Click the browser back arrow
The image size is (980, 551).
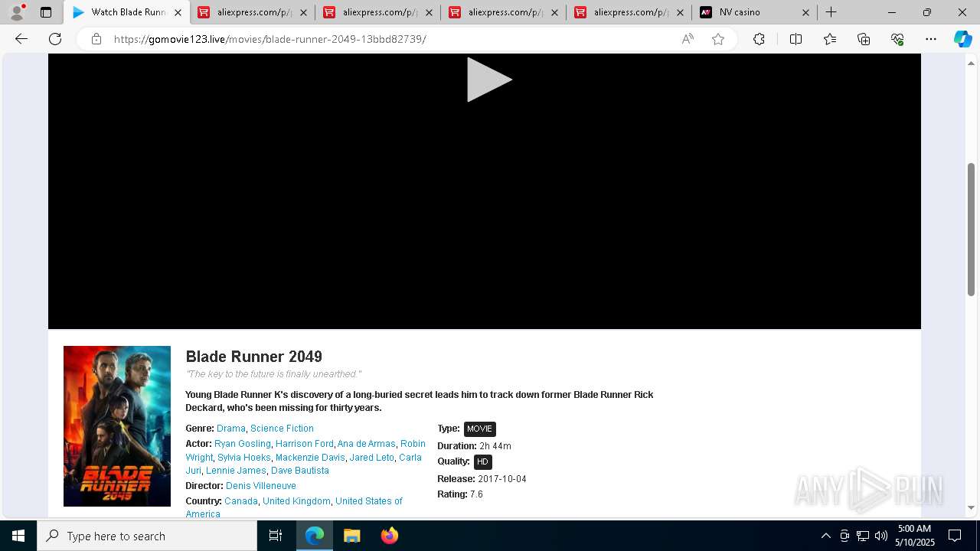click(21, 39)
